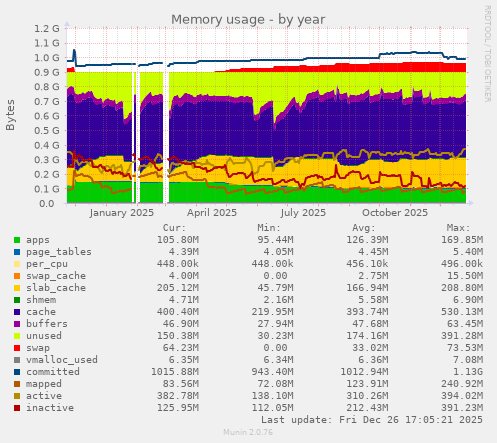Click the "per_cpu" legend label

click(x=47, y=264)
